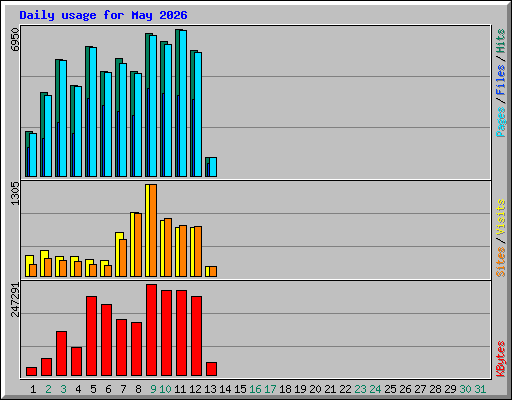Image resolution: width=512 pixels, height=400 pixels.
Task: Click day label '27' on the x-axis
Action: (420, 389)
